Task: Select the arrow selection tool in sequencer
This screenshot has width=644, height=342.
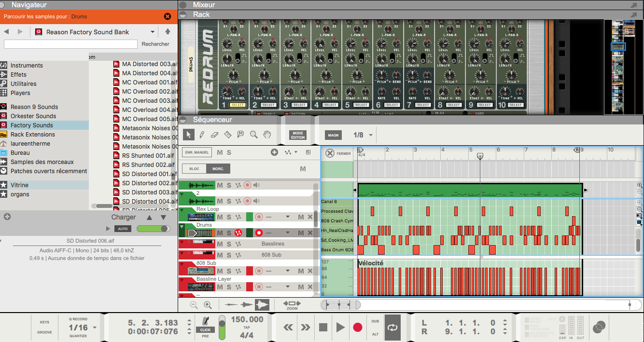Action: pos(189,135)
